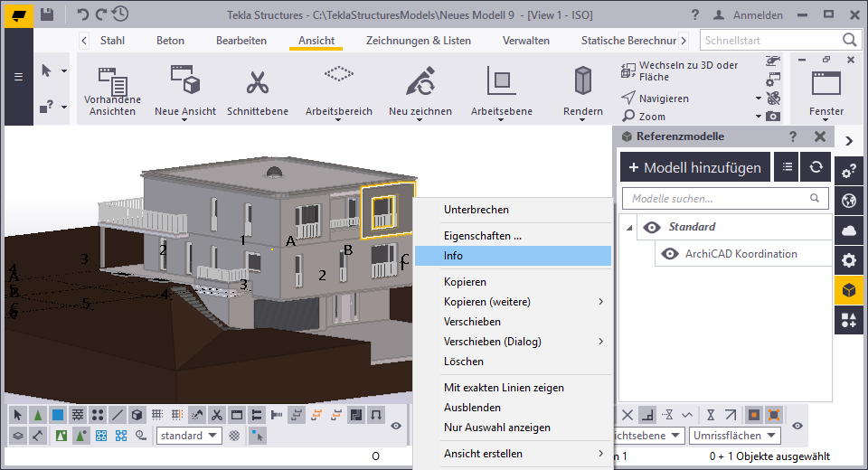The image size is (868, 470).
Task: Click the redo arrow in title bar
Action: pos(100,14)
